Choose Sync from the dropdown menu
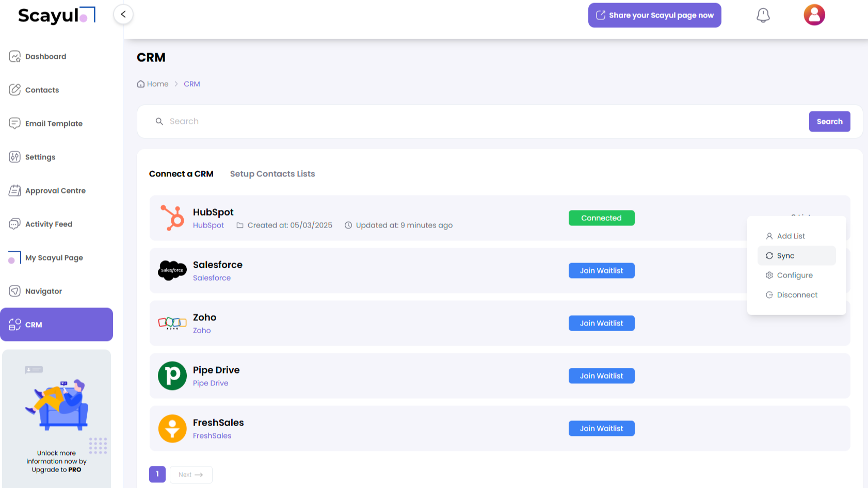The height and width of the screenshot is (488, 868). click(x=785, y=256)
